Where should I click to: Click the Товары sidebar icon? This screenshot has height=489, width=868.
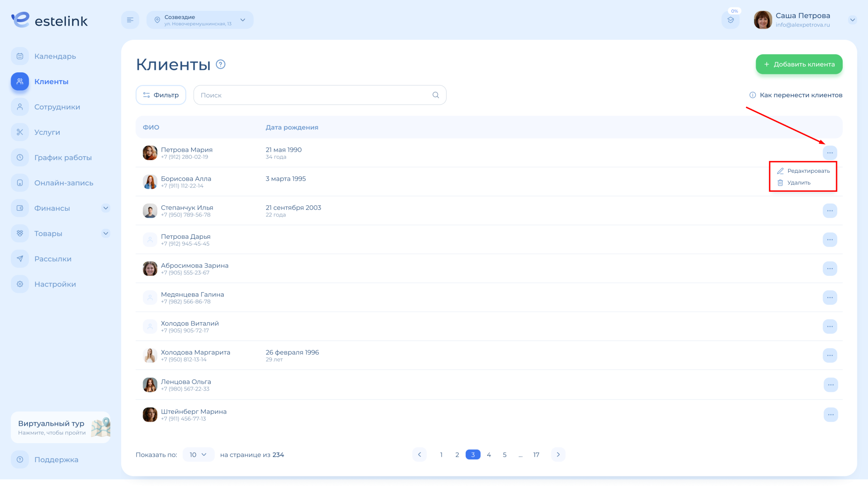(x=20, y=233)
